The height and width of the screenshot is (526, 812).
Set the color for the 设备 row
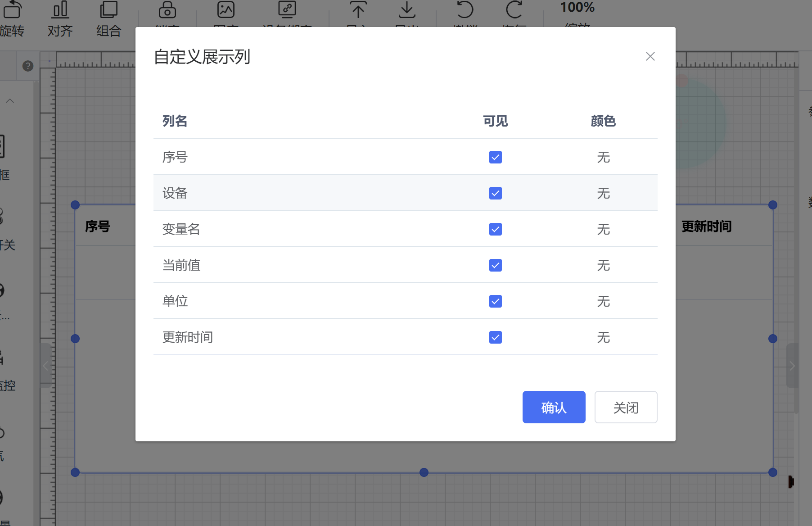[603, 193]
